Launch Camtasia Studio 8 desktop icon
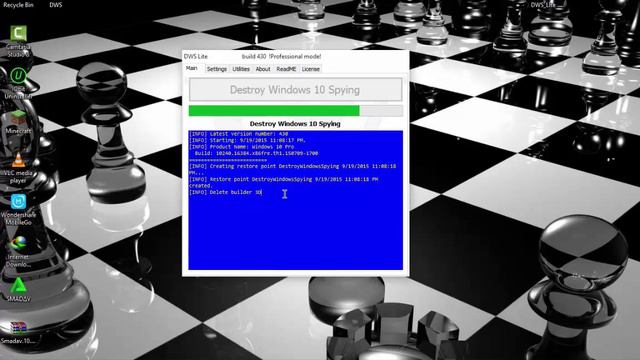The height and width of the screenshot is (360, 640). coord(18,41)
